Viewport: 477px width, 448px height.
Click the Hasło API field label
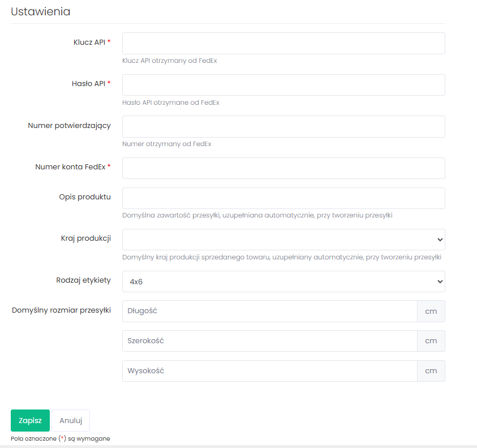coord(88,83)
